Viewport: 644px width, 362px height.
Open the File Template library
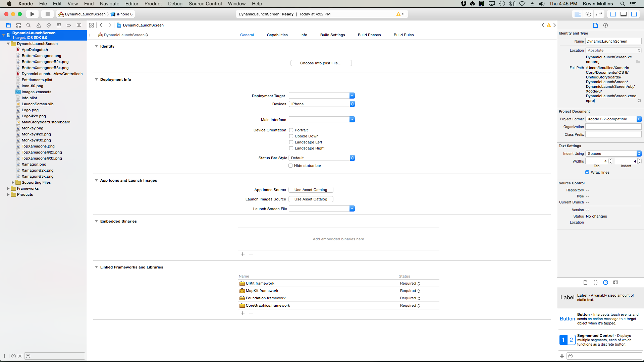(x=585, y=282)
